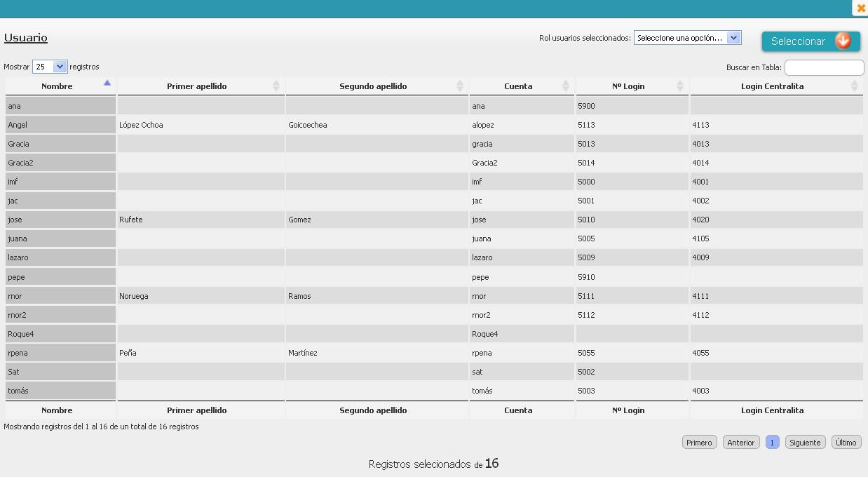Click Login Centralita value 4111
This screenshot has width=868, height=477.
click(776, 296)
